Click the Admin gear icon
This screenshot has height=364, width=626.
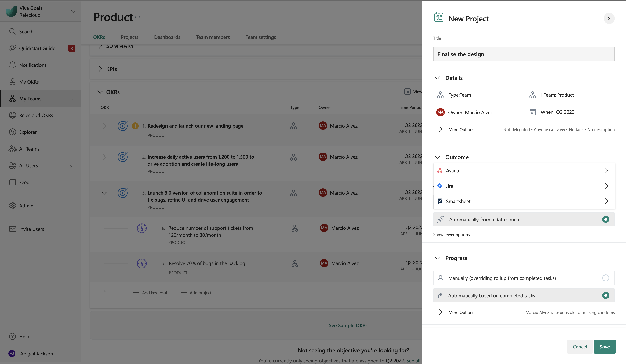pyautogui.click(x=12, y=206)
